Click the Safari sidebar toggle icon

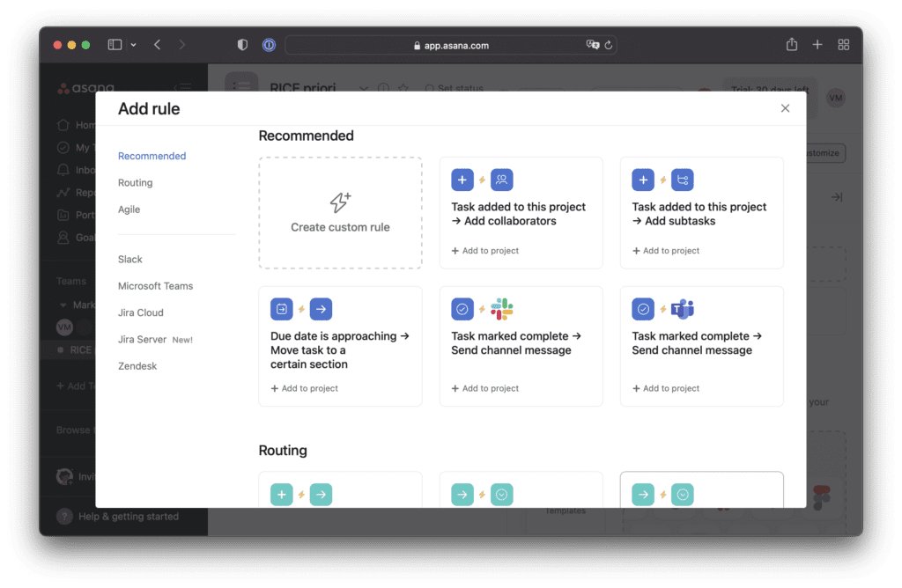(x=114, y=44)
